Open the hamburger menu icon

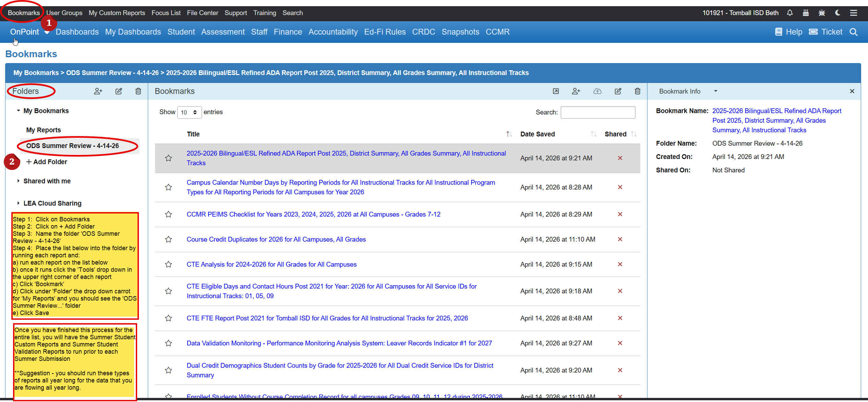coord(854,13)
